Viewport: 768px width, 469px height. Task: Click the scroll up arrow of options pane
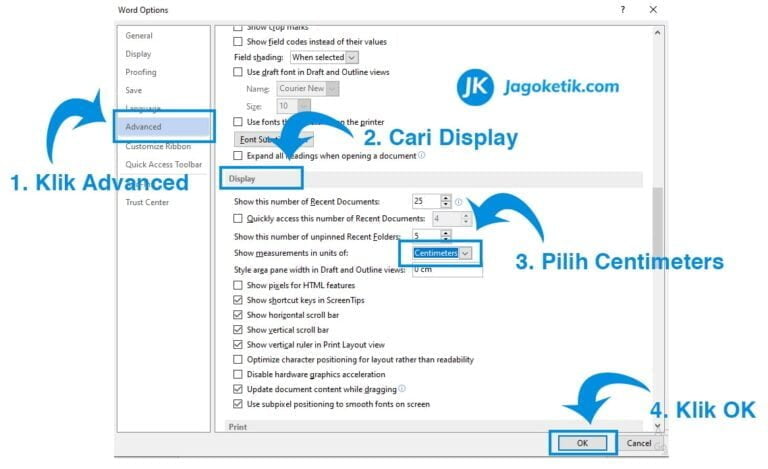(657, 33)
